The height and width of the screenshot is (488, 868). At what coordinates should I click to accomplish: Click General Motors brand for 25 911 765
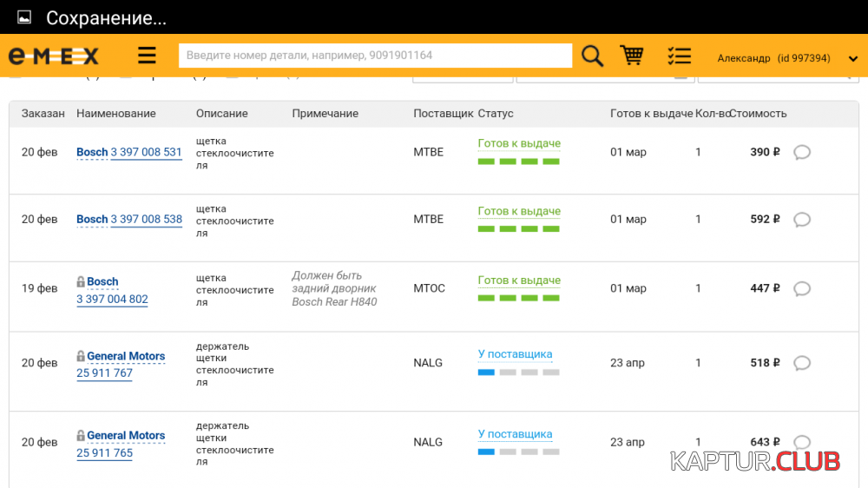point(126,436)
